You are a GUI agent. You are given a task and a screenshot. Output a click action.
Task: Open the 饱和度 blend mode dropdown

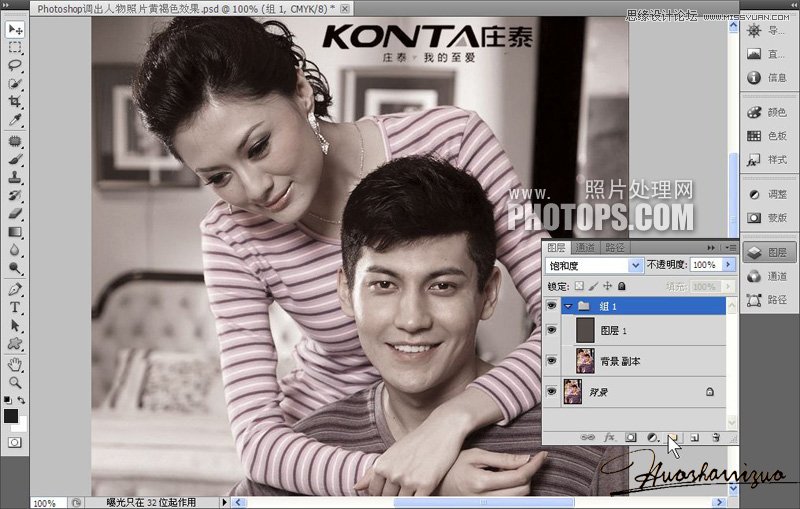click(x=635, y=265)
